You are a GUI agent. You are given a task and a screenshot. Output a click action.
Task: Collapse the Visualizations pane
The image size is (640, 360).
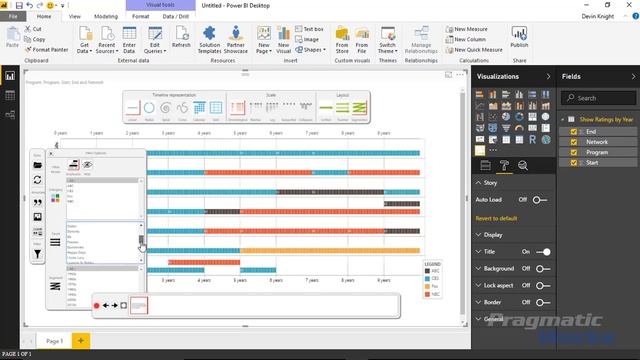pos(548,77)
